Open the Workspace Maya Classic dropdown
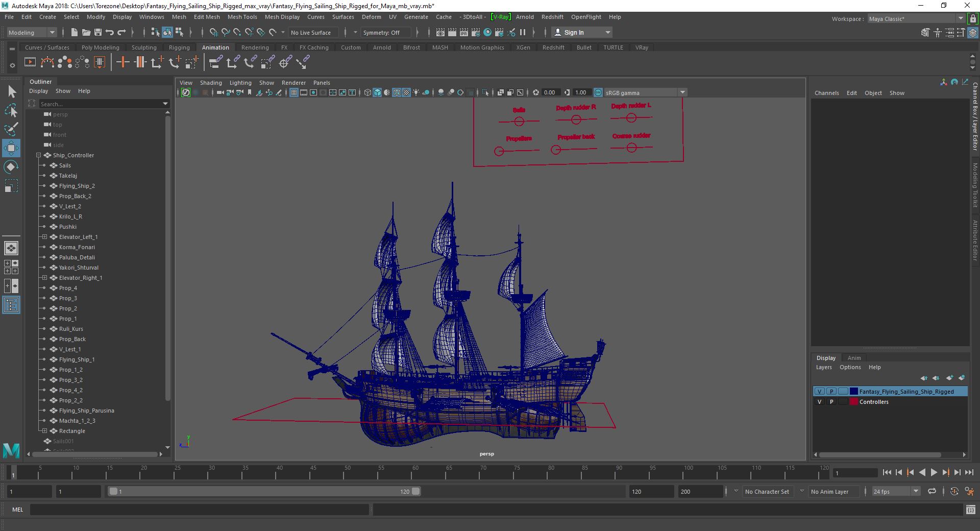The image size is (980, 531). point(916,18)
